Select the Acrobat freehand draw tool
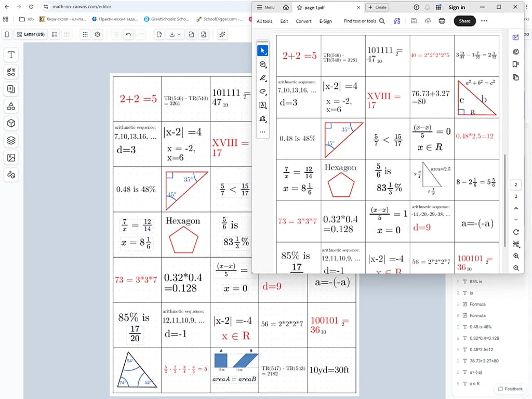The width and height of the screenshot is (532, 399). 262,91
